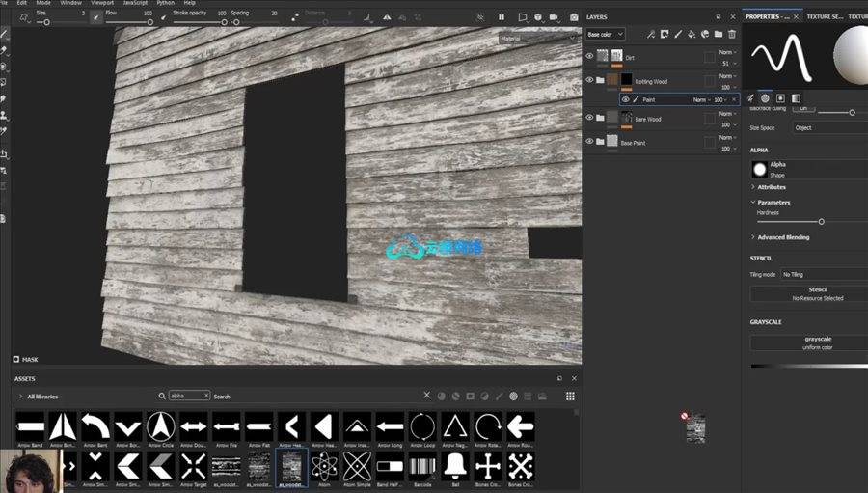This screenshot has width=868, height=493.
Task: Click the pause rendering icon in top toolbar
Action: point(502,17)
